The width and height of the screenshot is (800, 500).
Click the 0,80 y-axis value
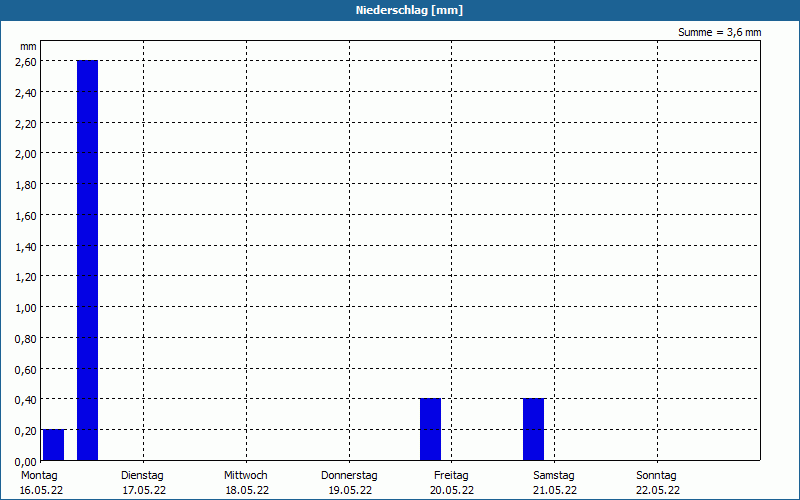pos(26,339)
